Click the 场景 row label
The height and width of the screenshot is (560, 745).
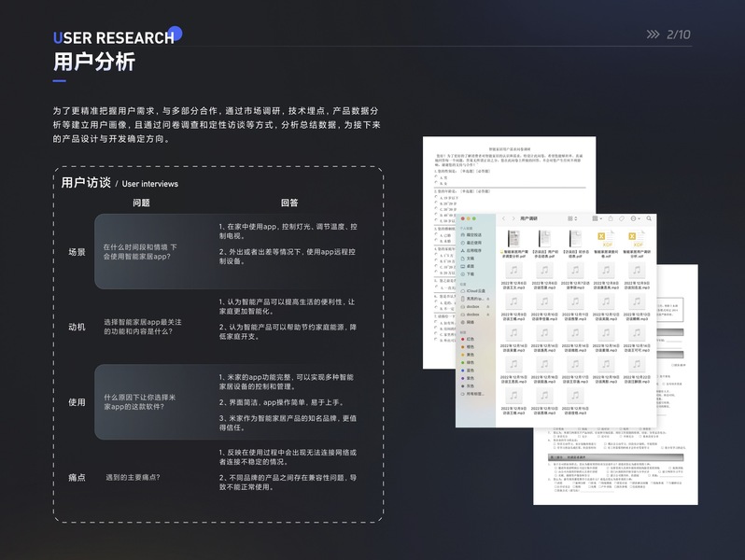tap(77, 252)
